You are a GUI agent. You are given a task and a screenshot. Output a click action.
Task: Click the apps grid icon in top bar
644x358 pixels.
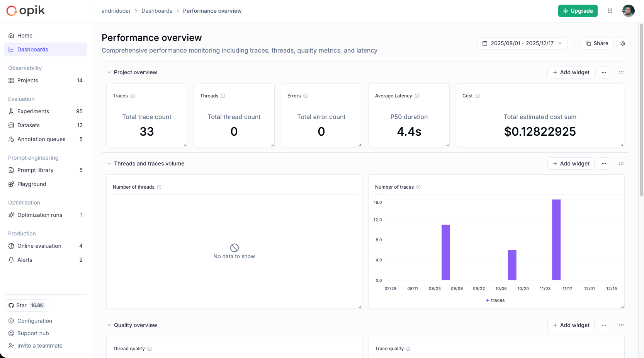[x=610, y=11]
